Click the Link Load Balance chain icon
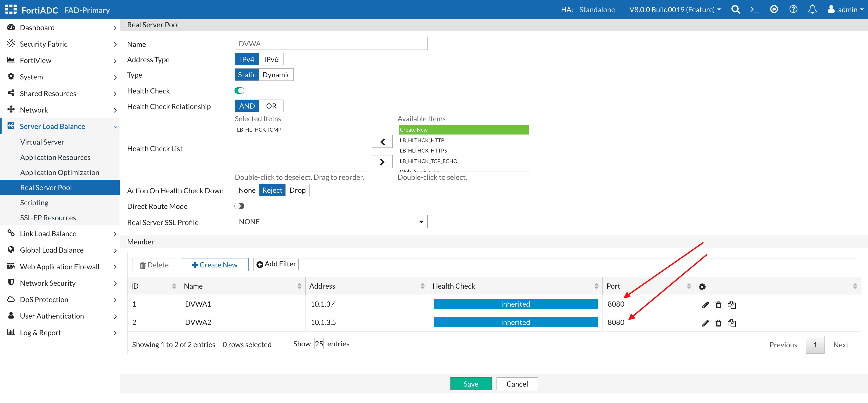 11,233
